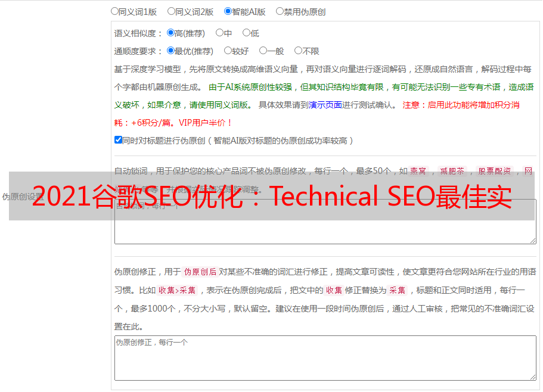The image size is (543, 392).
Task: Click the 股票配资 example keyword
Action: click(x=495, y=171)
